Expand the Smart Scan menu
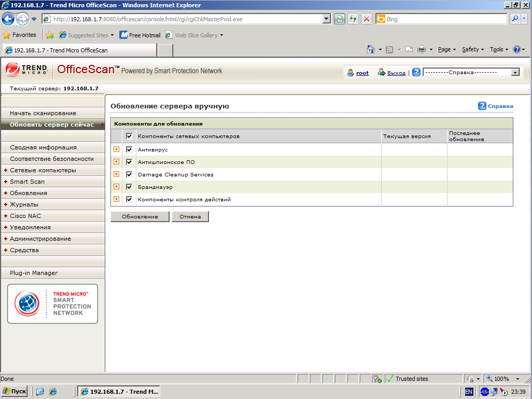The image size is (532, 399). [x=52, y=182]
